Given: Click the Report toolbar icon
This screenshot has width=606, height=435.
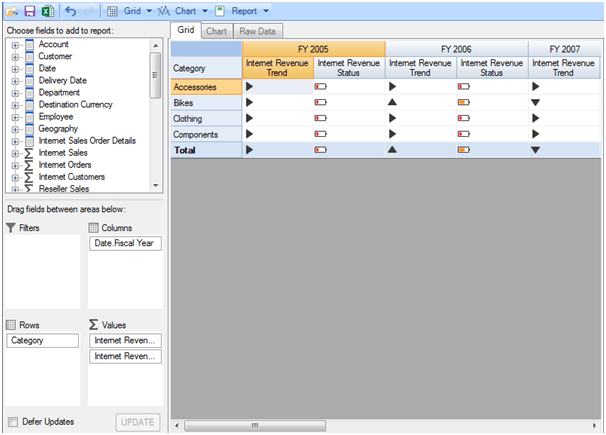Looking at the screenshot, I should click(x=220, y=11).
